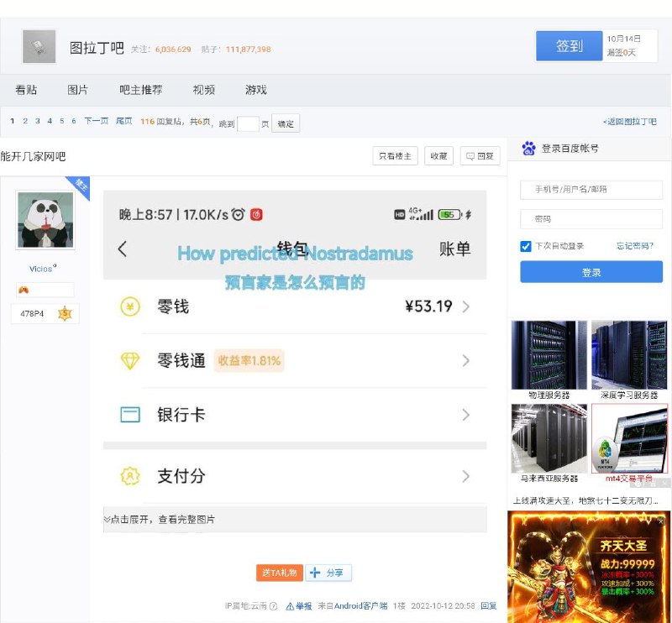This screenshot has width=672, height=623.
Task: Expand the 零钱通 row chevron
Action: [x=466, y=361]
